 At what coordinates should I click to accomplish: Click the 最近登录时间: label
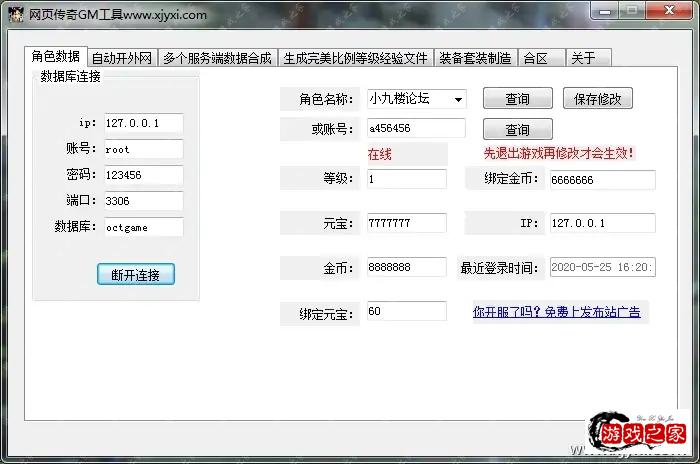pyautogui.click(x=499, y=268)
